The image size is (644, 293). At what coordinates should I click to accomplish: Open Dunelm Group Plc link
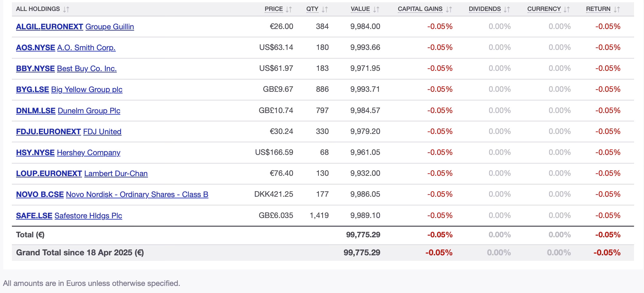tap(89, 111)
